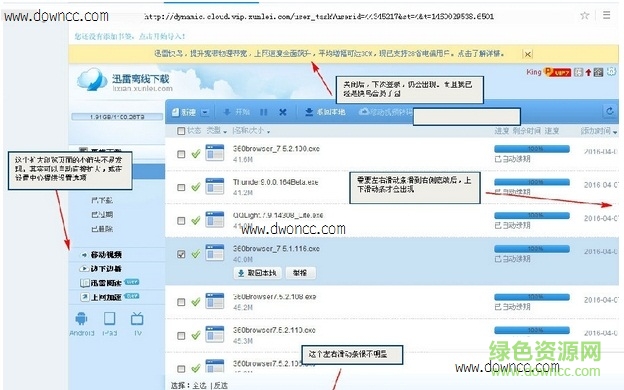Click 举报 button under 360browser_7.5.1.116.exe
The image size is (624, 390).
pyautogui.click(x=300, y=273)
